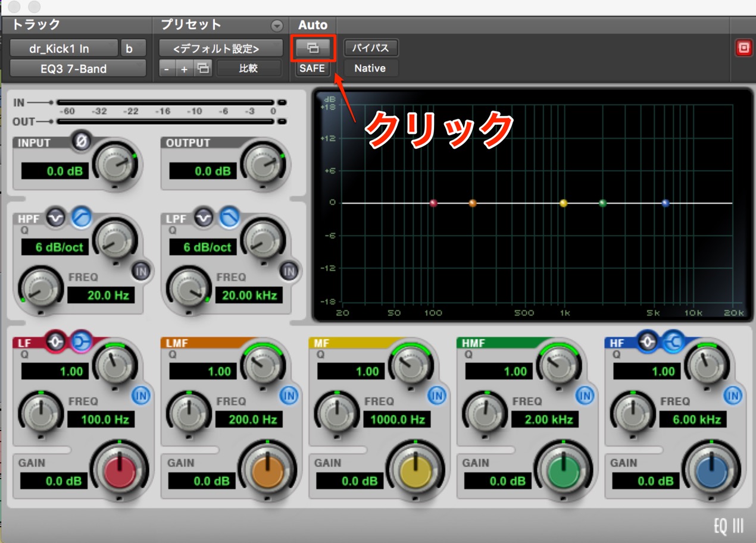Choose LF shelf filter type icon

tap(80, 343)
